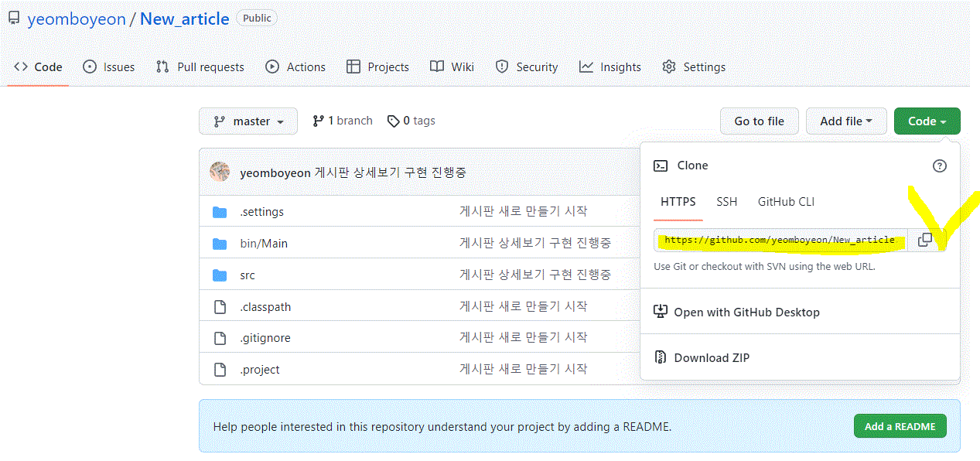Toggle the green Code dropdown button
Image resolution: width=980 pixels, height=461 pixels.
[x=927, y=121]
